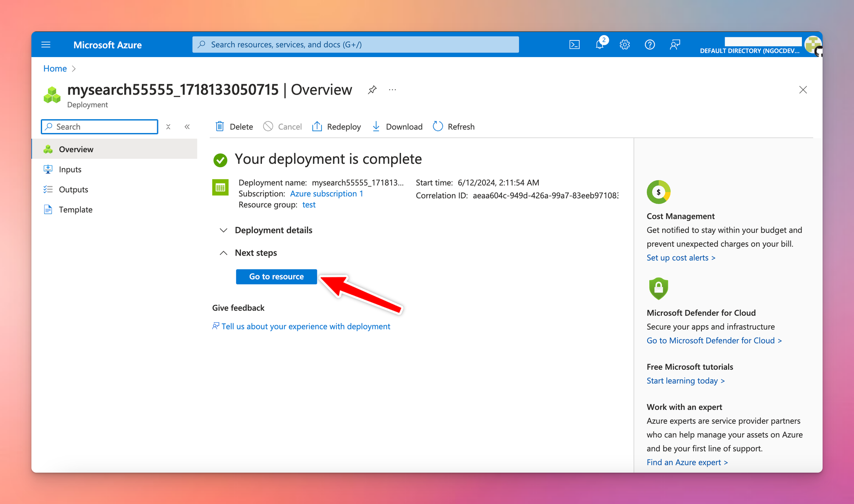Click Download label in the toolbar
854x504 pixels.
click(x=404, y=127)
